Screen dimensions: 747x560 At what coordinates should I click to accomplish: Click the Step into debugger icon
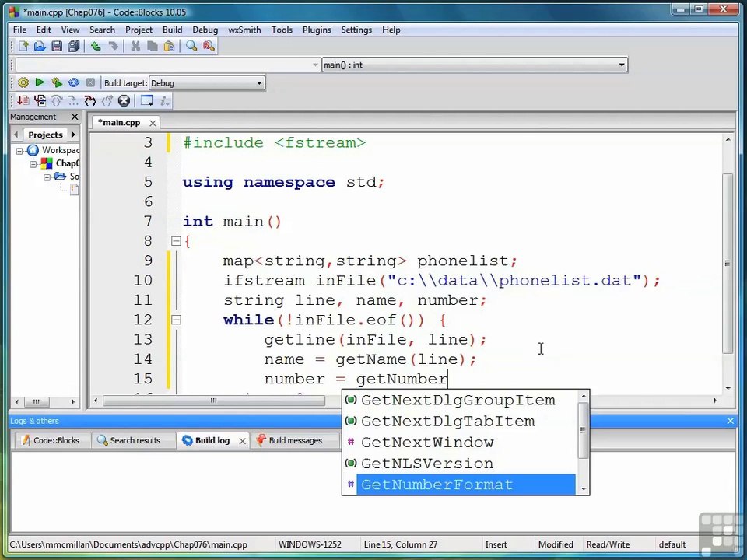(x=90, y=100)
